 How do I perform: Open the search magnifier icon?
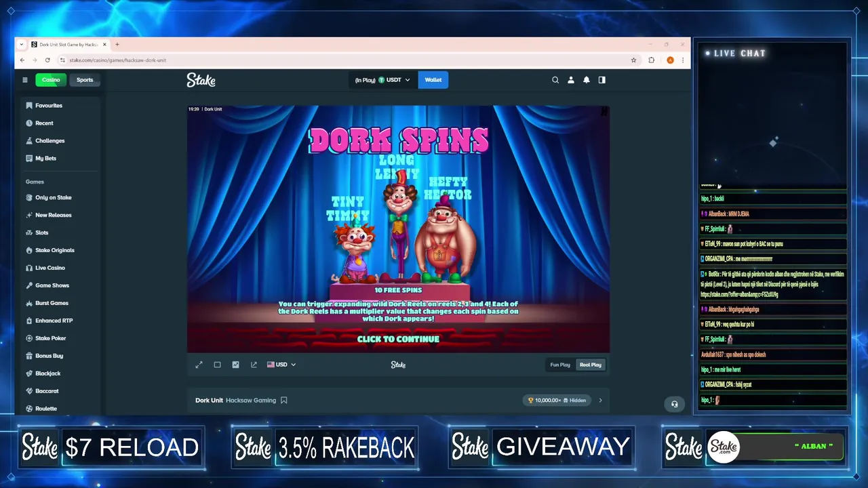click(x=555, y=80)
